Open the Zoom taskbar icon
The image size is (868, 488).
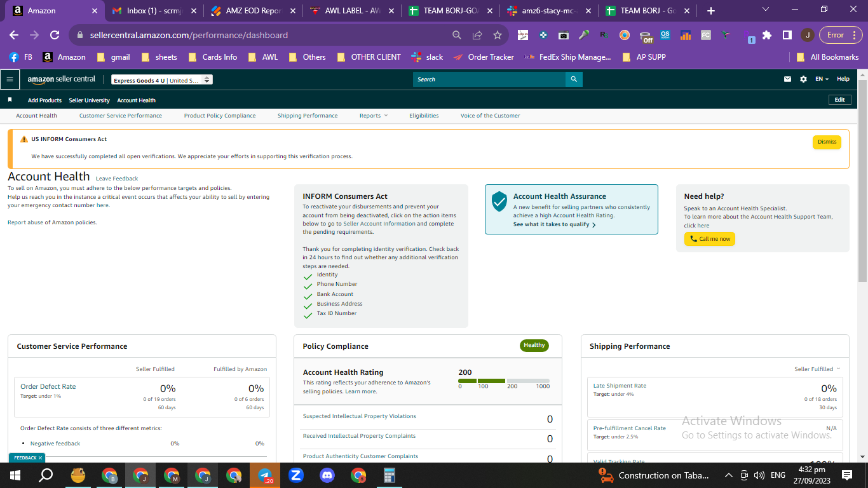click(296, 475)
